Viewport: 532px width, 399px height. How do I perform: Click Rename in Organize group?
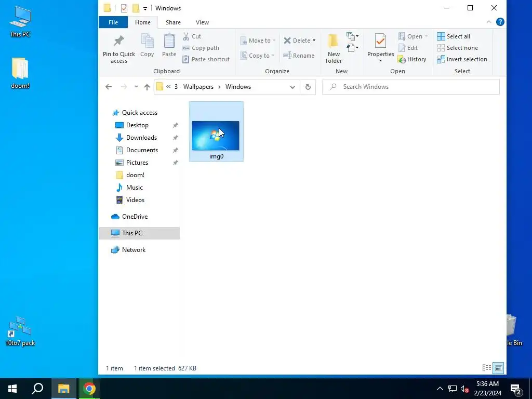point(299,56)
